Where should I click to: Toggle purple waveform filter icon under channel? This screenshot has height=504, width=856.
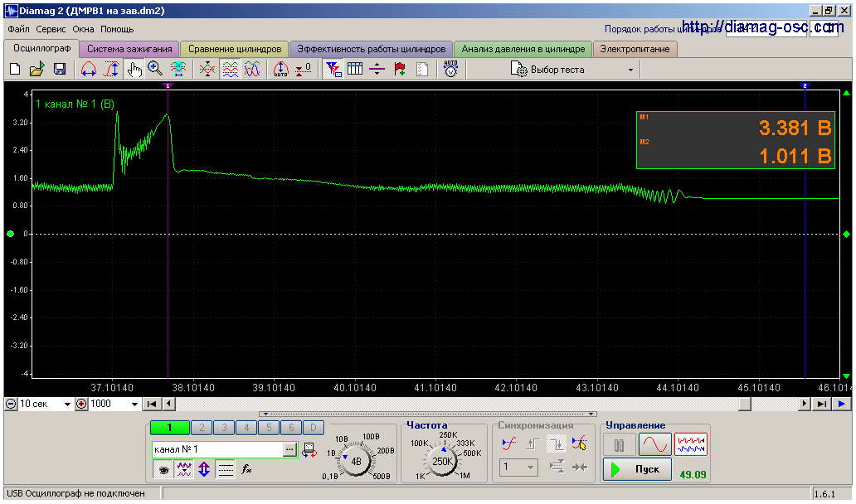tap(183, 469)
